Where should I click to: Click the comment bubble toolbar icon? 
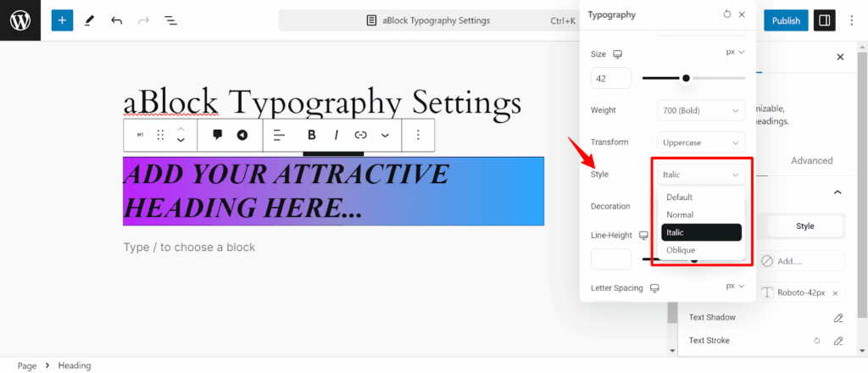click(218, 135)
